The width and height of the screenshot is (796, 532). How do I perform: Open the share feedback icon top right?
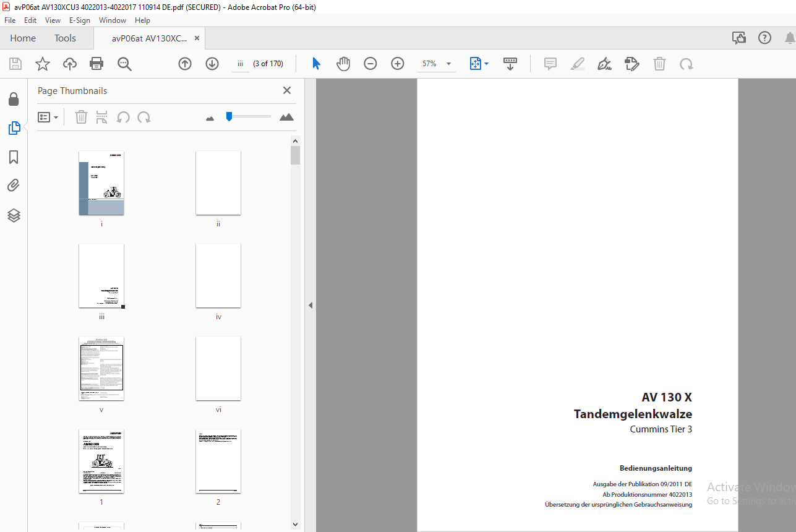pos(739,38)
